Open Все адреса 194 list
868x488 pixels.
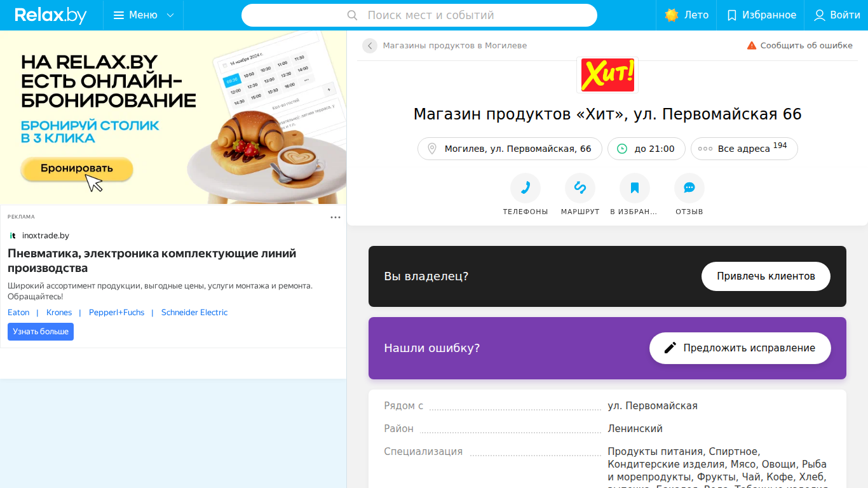tap(744, 149)
